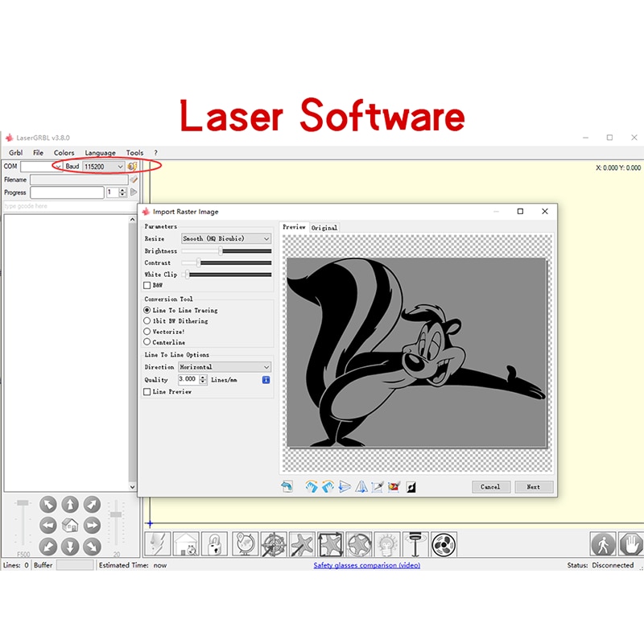Click the open file icon beside Filename
Viewport: 644px width, 644px height.
coord(134,180)
